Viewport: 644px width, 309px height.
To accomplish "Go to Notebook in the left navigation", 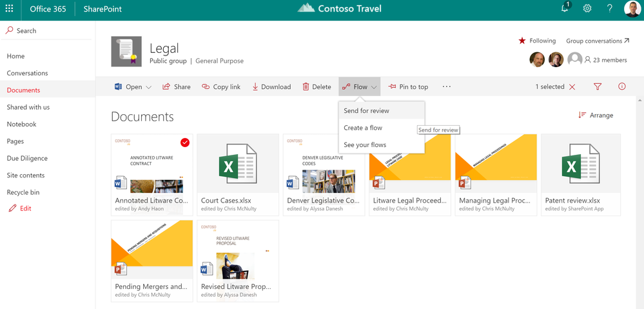I will pos(21,124).
